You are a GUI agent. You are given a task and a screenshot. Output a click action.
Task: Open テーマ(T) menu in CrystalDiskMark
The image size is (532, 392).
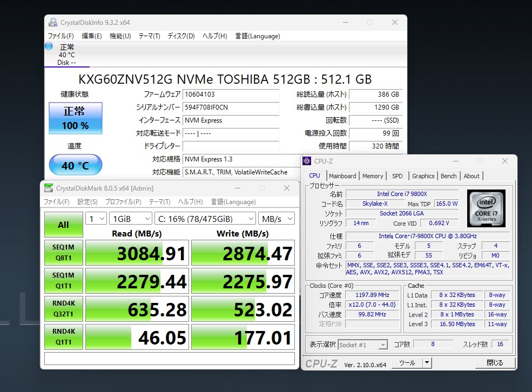point(159,202)
